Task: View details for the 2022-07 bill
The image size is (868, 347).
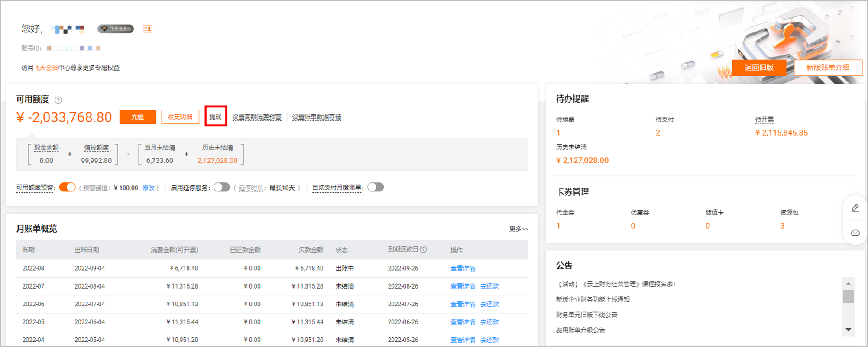Action: pyautogui.click(x=463, y=286)
